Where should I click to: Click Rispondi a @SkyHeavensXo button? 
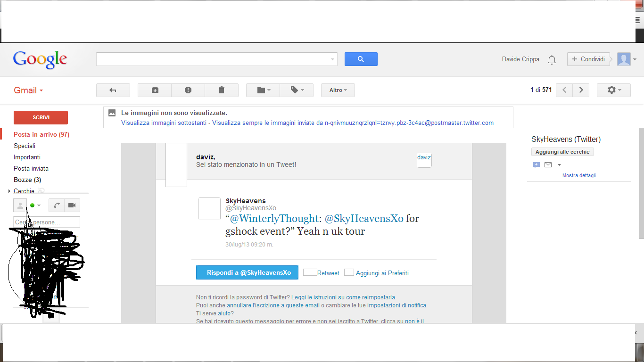[247, 272]
